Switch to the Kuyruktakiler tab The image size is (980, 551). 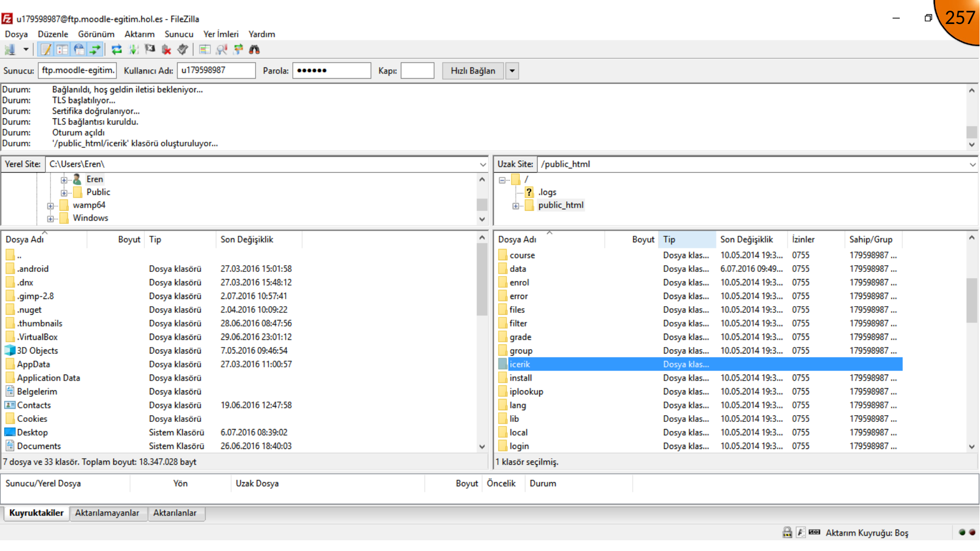click(x=36, y=513)
